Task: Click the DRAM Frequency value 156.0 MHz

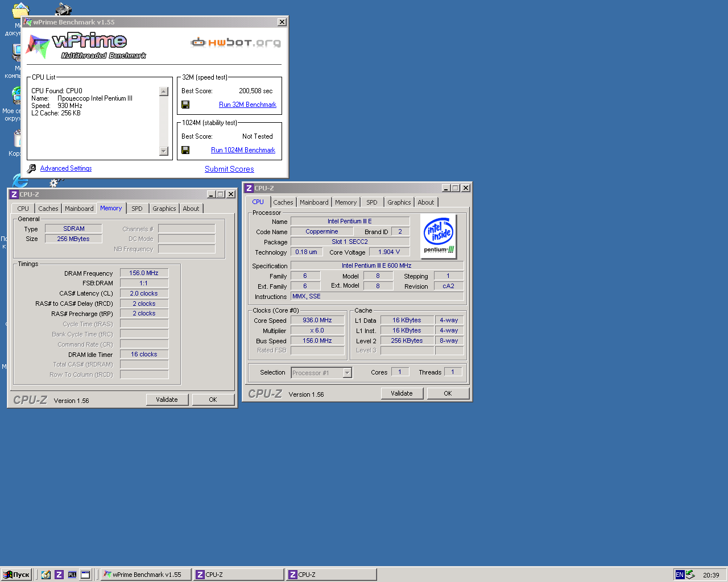Action: [x=144, y=273]
